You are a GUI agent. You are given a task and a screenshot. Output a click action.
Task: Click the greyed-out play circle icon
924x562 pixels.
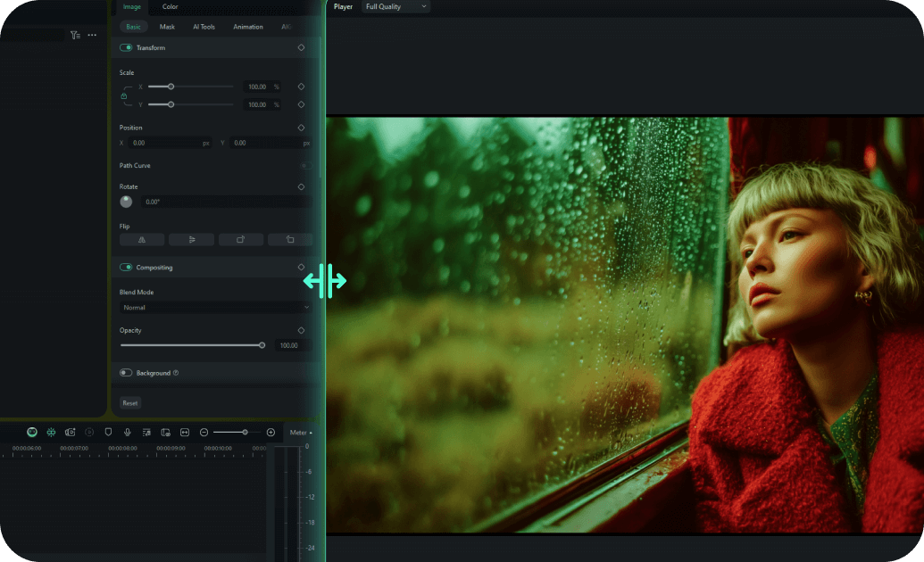coord(89,433)
